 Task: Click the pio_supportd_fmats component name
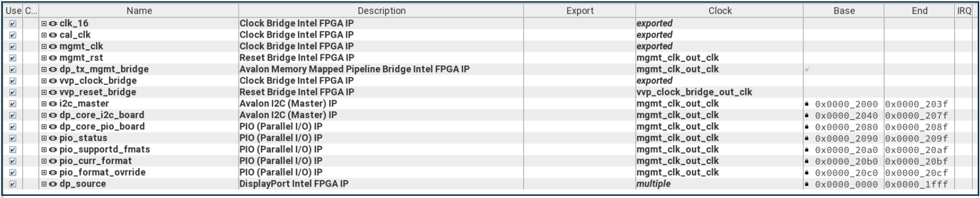[x=105, y=149]
